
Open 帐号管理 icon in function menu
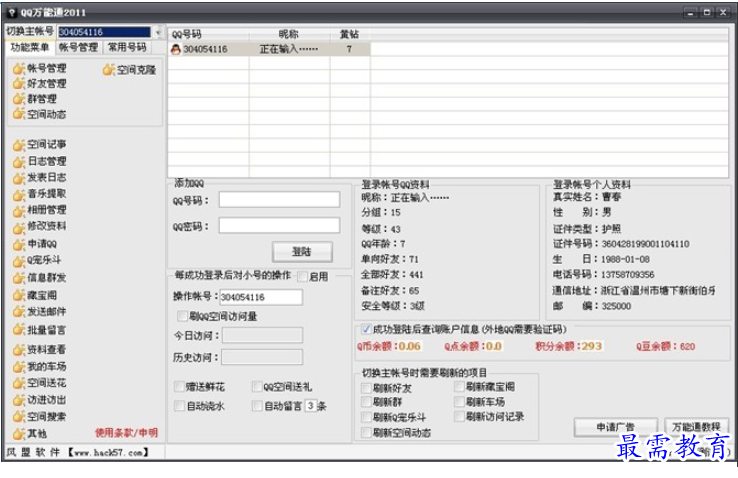pyautogui.click(x=19, y=69)
